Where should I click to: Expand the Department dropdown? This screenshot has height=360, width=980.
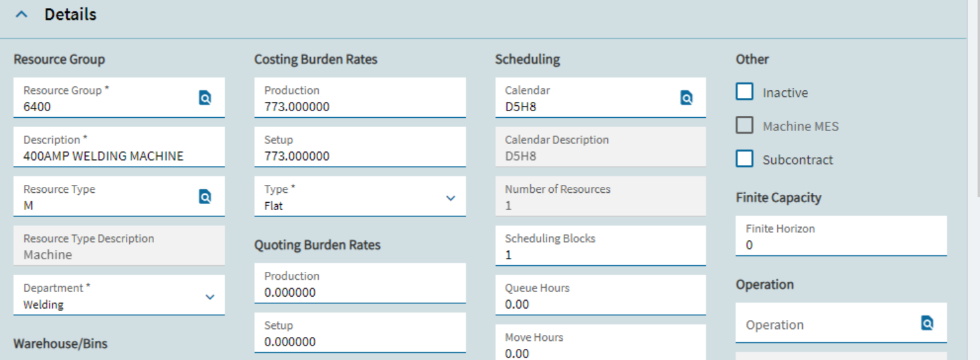pyautogui.click(x=209, y=297)
